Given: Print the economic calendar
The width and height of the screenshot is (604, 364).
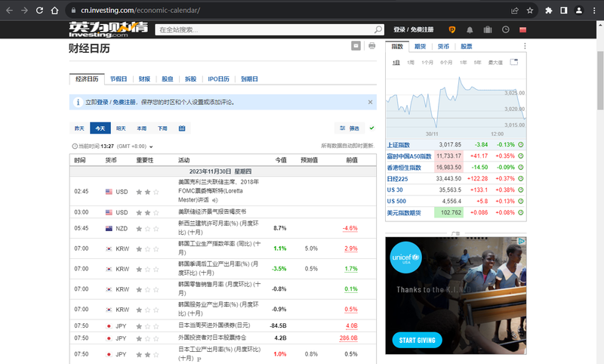Looking at the screenshot, I should pyautogui.click(x=371, y=46).
